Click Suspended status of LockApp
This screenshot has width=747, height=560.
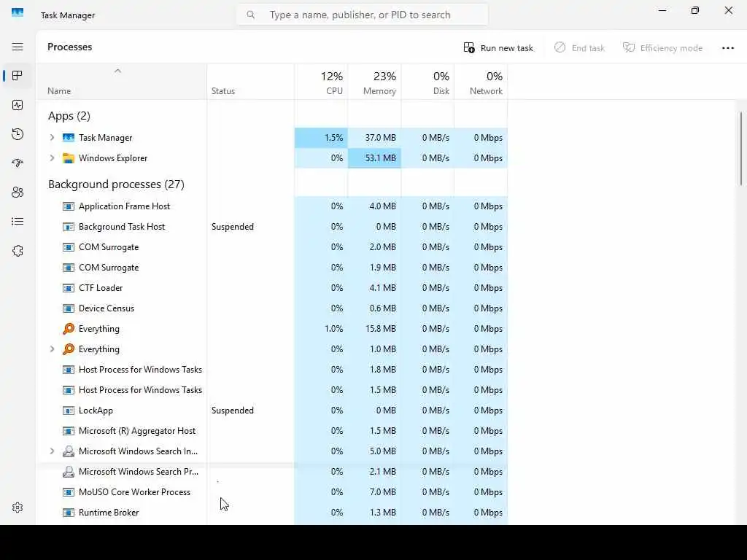(x=233, y=411)
